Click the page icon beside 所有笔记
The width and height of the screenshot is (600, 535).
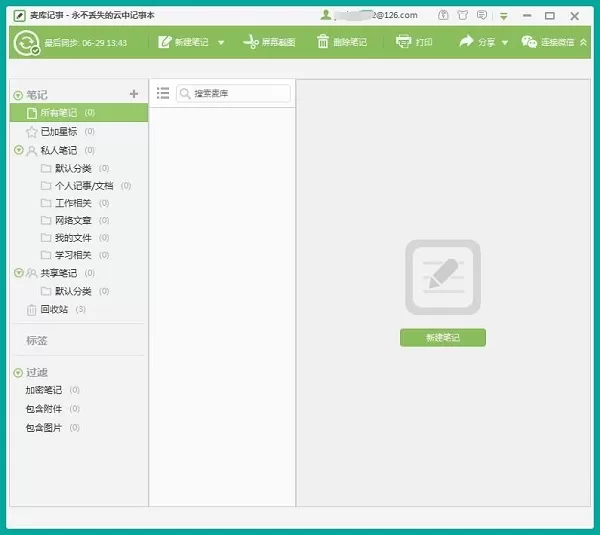32,113
